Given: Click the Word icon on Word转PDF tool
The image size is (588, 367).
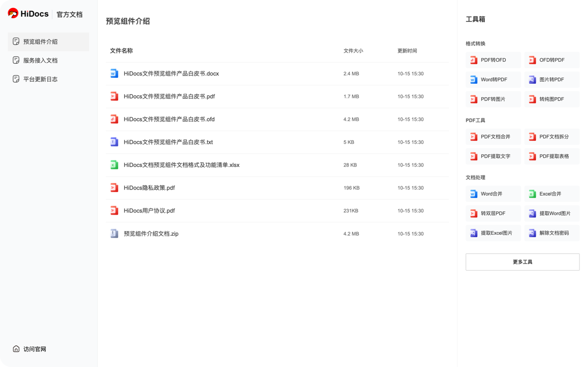Looking at the screenshot, I should tap(474, 80).
